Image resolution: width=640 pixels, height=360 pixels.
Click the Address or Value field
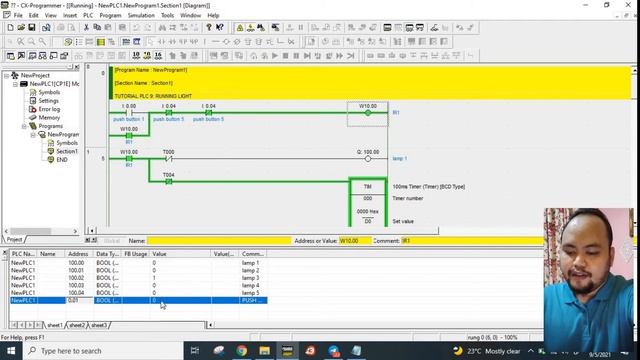[355, 241]
